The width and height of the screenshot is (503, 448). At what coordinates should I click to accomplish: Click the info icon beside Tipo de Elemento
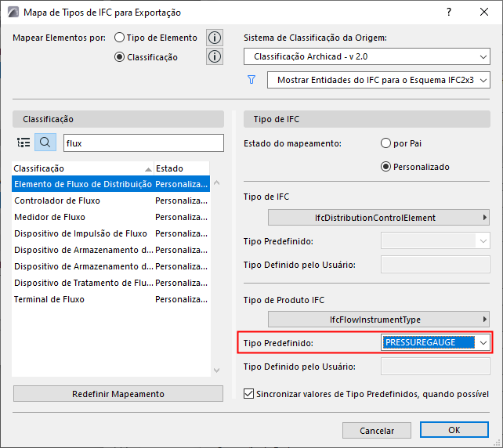pyautogui.click(x=215, y=38)
